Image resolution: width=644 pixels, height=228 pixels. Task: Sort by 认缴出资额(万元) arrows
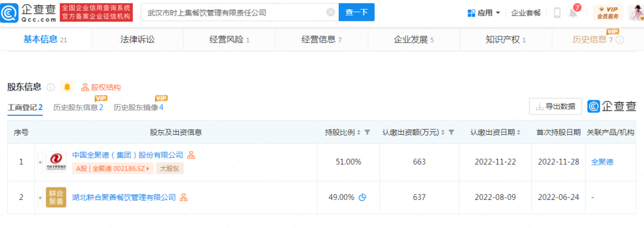point(442,133)
